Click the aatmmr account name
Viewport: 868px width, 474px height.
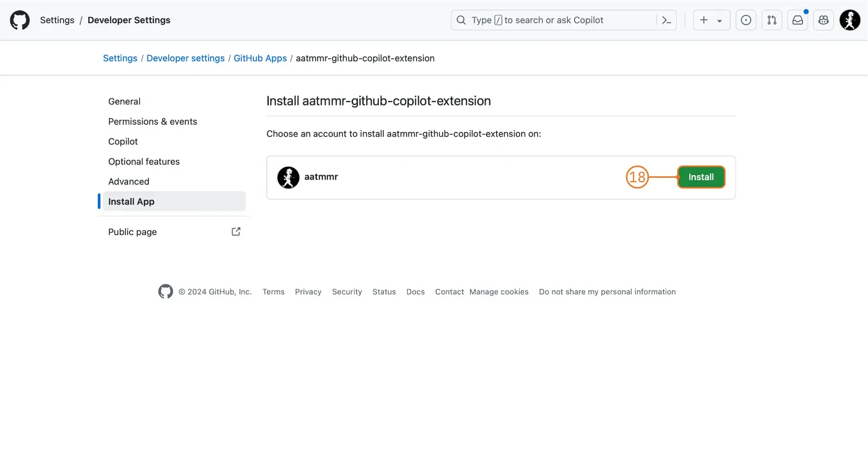coord(321,177)
